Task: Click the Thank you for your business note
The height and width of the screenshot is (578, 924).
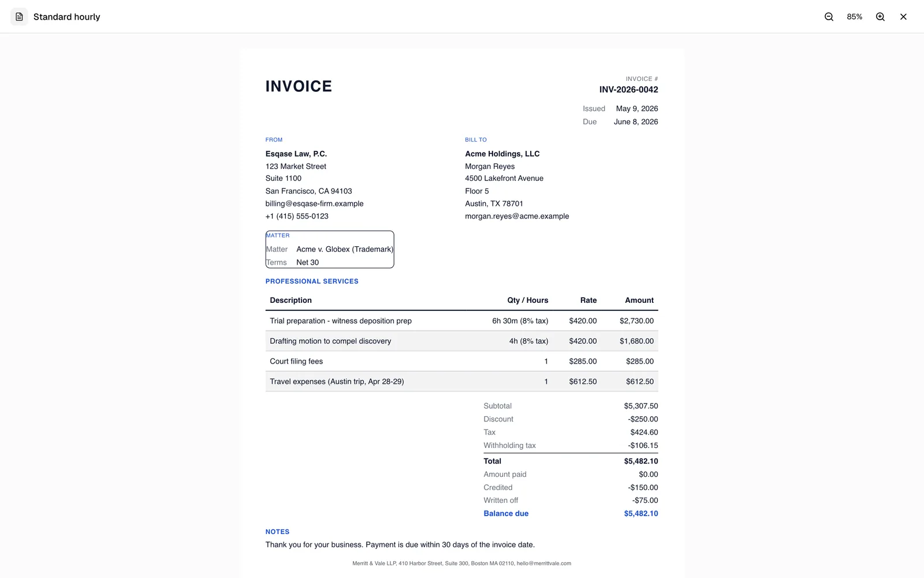Action: click(x=400, y=545)
